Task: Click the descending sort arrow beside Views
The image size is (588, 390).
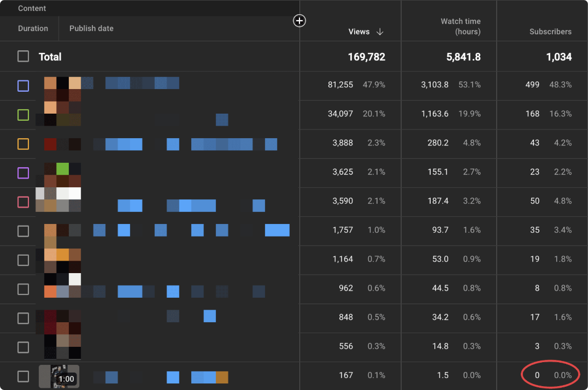Action: point(380,32)
